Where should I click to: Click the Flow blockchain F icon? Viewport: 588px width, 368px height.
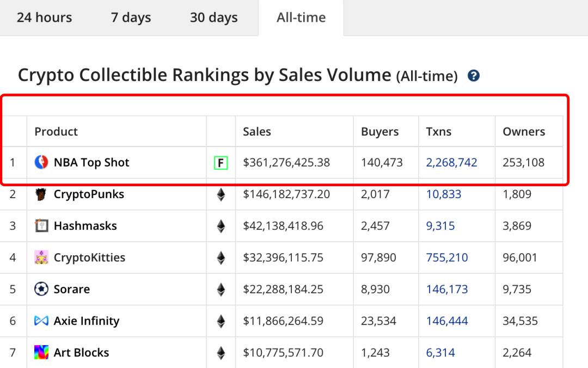pyautogui.click(x=221, y=163)
